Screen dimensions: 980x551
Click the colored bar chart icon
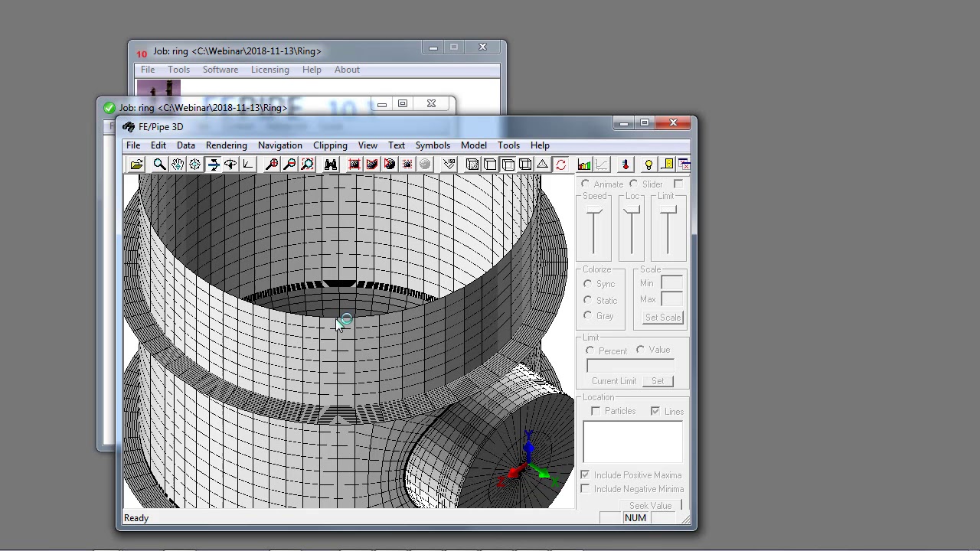coord(584,165)
